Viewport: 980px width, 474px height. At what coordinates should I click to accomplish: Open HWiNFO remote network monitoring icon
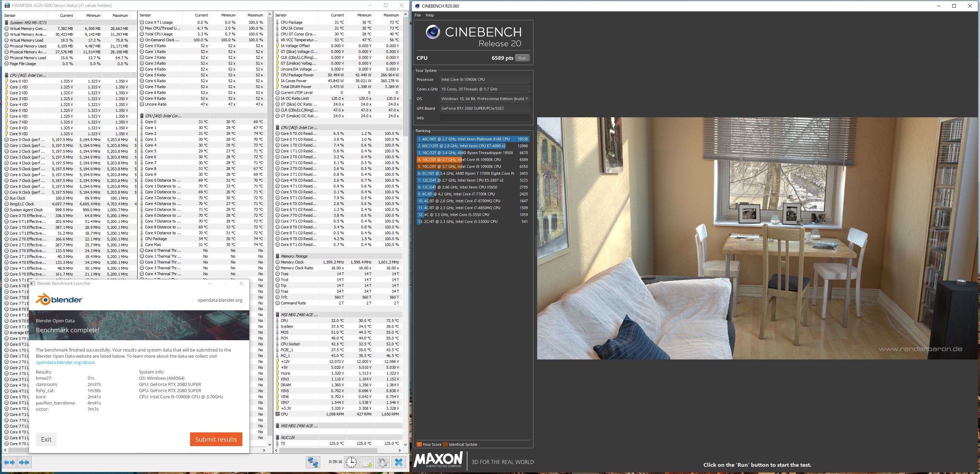pos(313,462)
